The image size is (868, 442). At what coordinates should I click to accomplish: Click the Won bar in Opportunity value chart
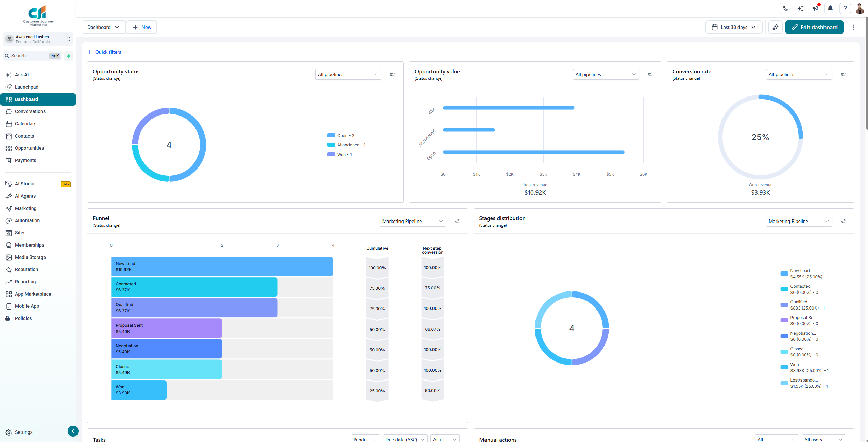coord(509,108)
